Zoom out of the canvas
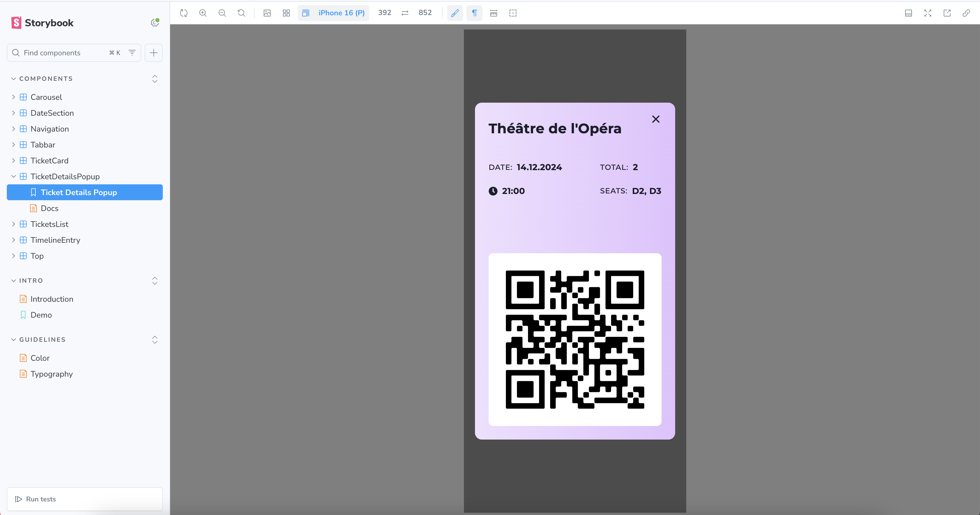The width and height of the screenshot is (980, 515). click(x=222, y=13)
